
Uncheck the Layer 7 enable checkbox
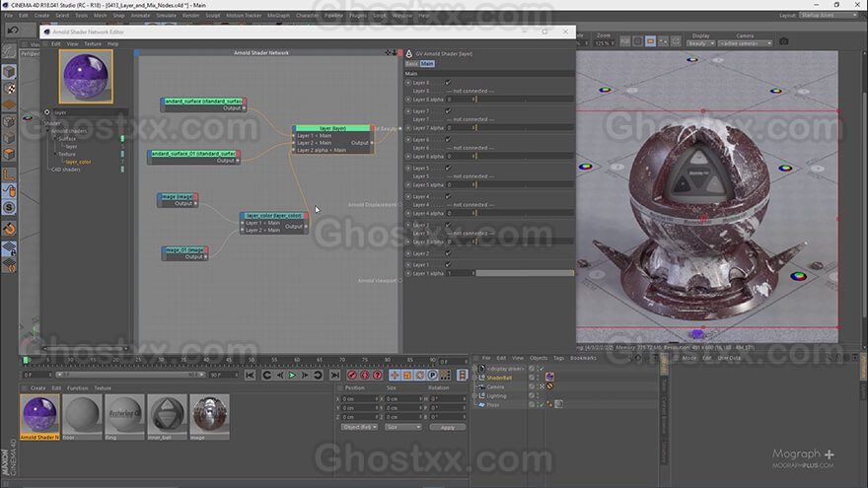pos(448,111)
